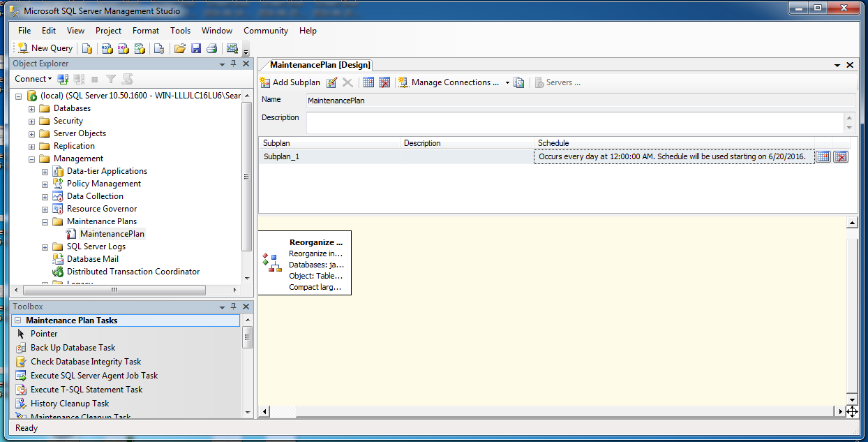Click the maintenance plan Name field
Image resolution: width=868 pixels, height=442 pixels.
[581, 100]
